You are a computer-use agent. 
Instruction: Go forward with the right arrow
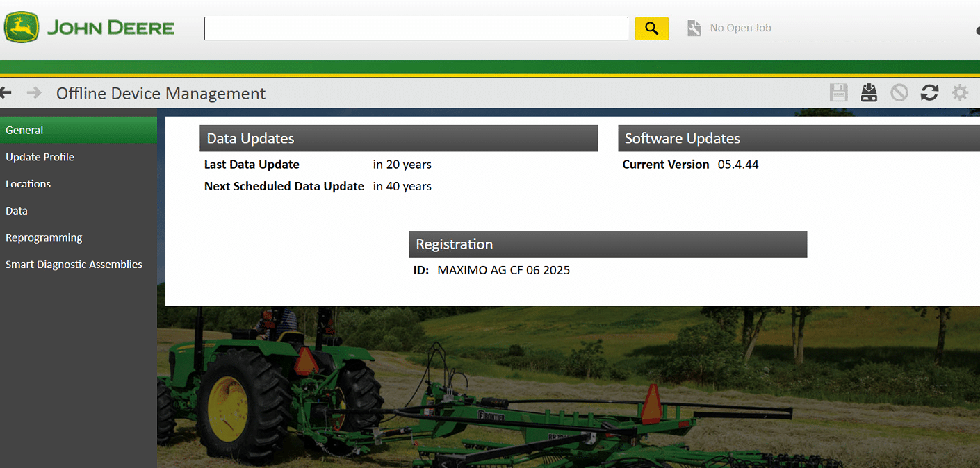[x=34, y=92]
